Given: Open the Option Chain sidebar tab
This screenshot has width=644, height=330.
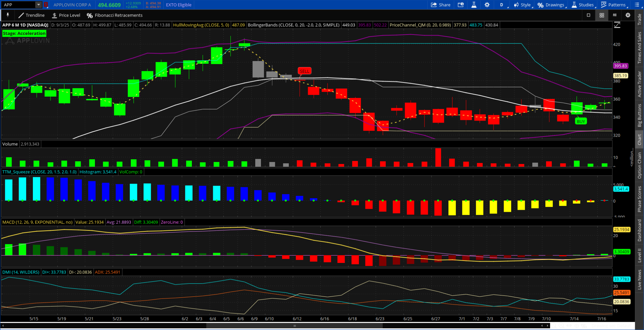Looking at the screenshot, I should 639,165.
